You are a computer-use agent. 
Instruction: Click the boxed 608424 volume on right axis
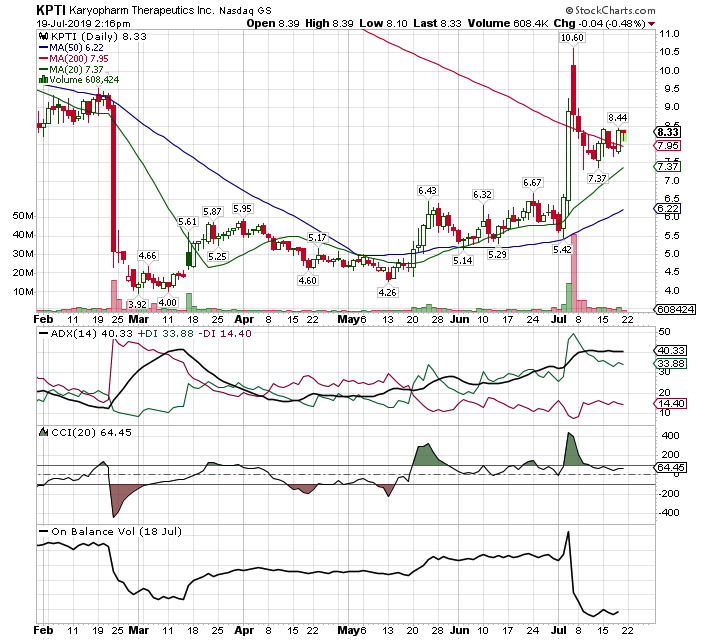(676, 309)
